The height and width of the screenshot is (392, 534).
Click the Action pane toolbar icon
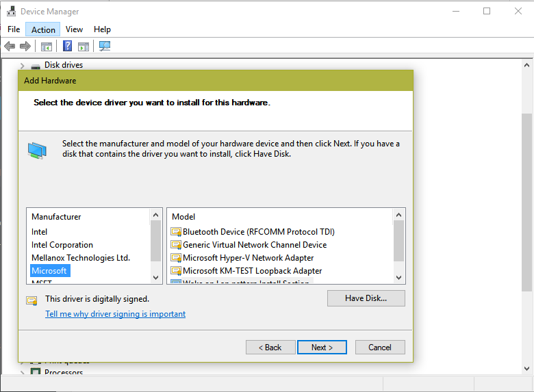pos(84,47)
